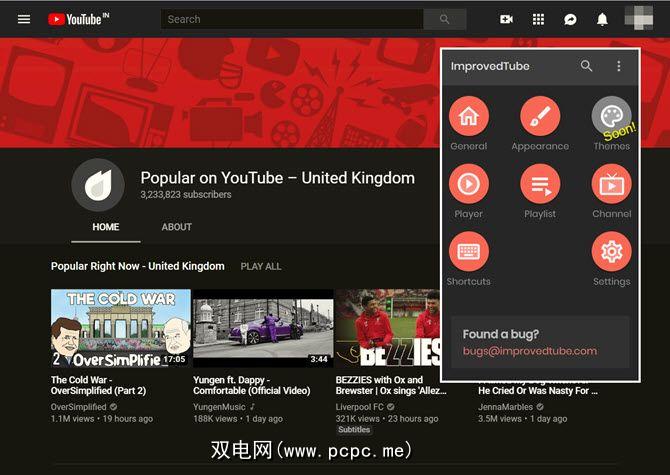This screenshot has height=475, width=670.
Task: Click JennaMarbles verified badge
Action: (x=540, y=407)
